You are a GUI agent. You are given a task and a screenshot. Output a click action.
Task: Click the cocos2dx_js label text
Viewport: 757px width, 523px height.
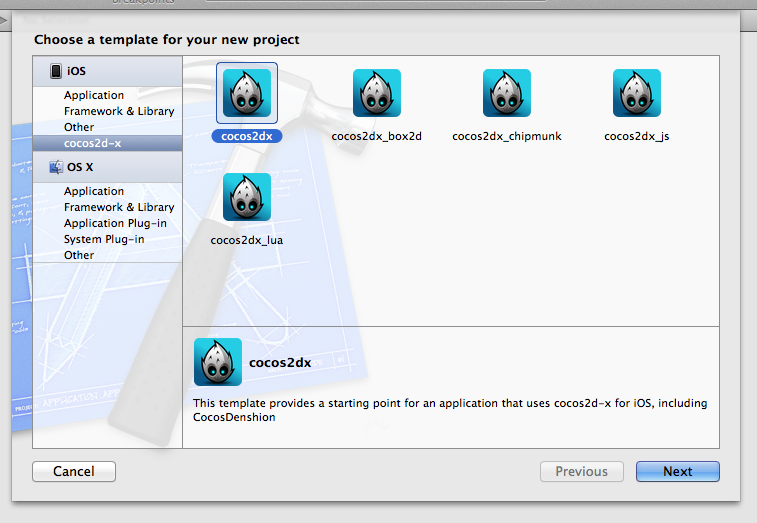tap(637, 136)
